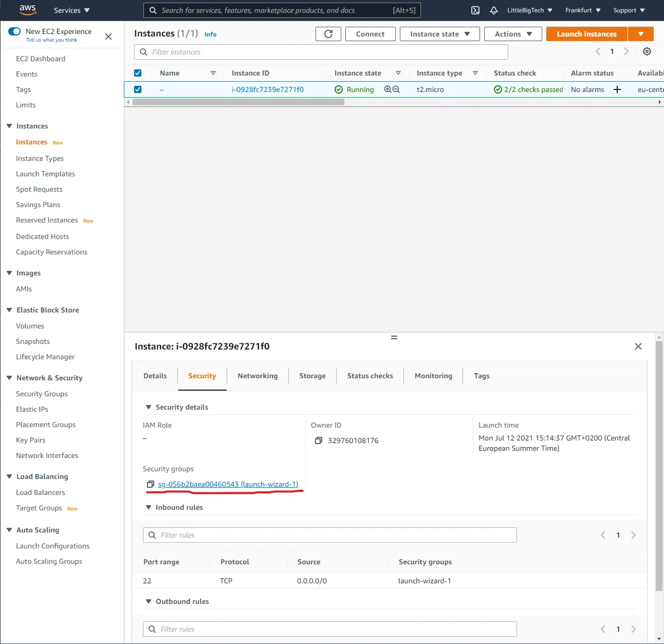Click zoom out icon beside Running

pyautogui.click(x=396, y=89)
